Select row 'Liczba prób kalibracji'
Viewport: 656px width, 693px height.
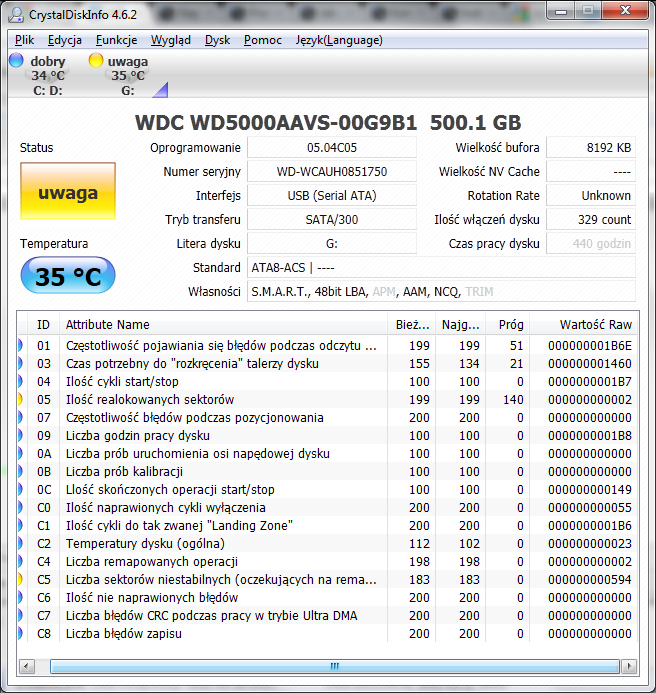point(328,472)
